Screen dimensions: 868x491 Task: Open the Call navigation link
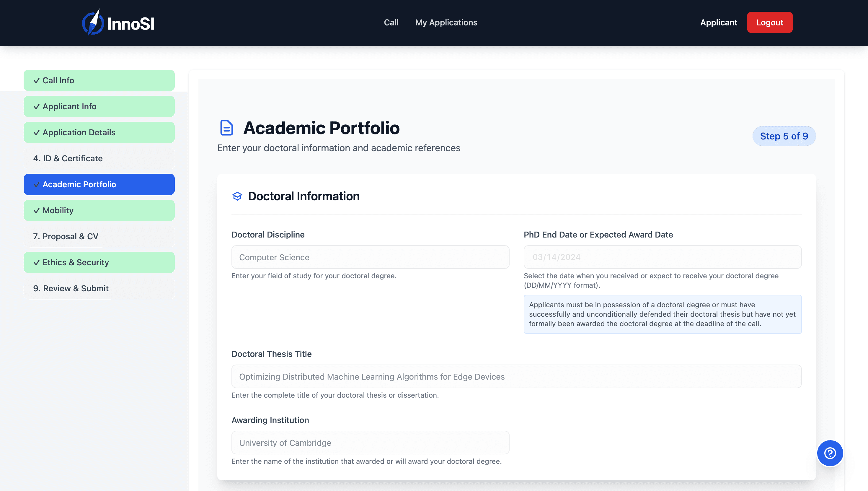tap(391, 22)
